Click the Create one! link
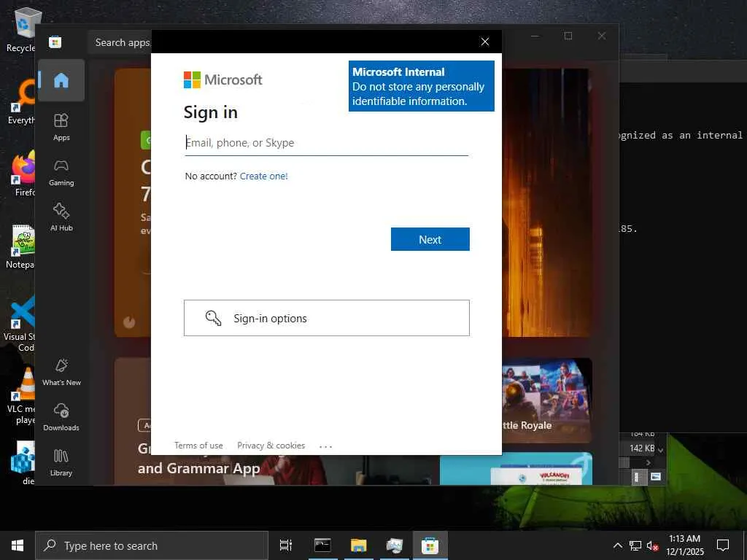This screenshot has width=747, height=560. pos(263,176)
